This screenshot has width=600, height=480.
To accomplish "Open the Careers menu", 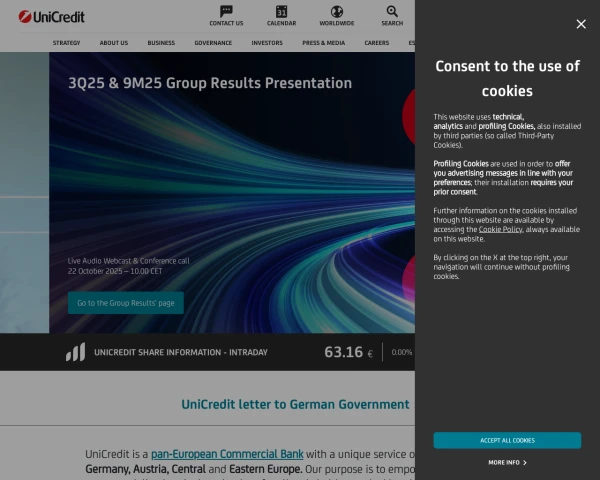I will pyautogui.click(x=376, y=43).
